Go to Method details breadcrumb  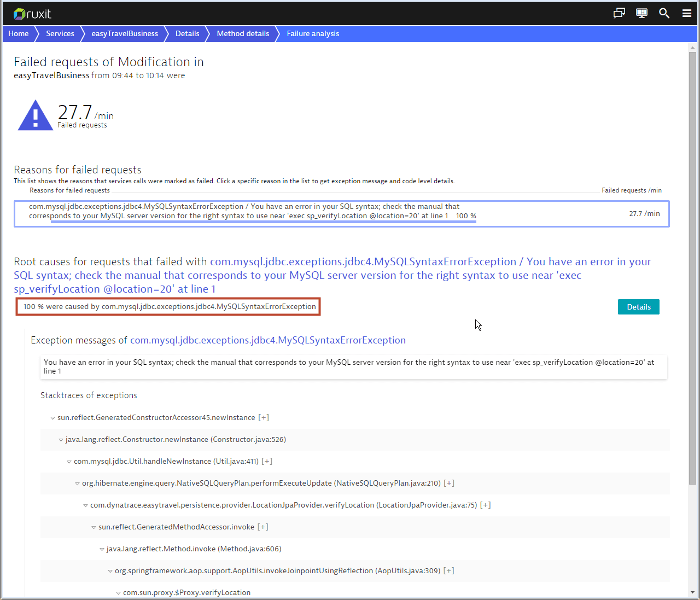(x=243, y=33)
